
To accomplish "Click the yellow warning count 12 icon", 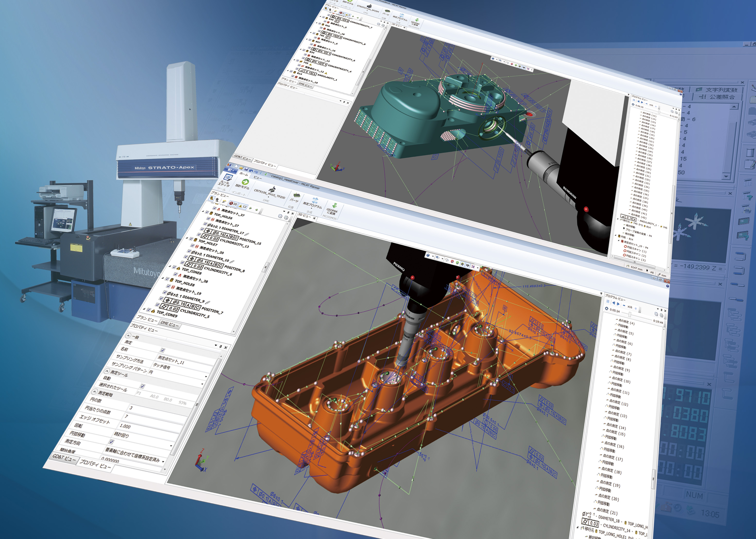I will (x=243, y=206).
